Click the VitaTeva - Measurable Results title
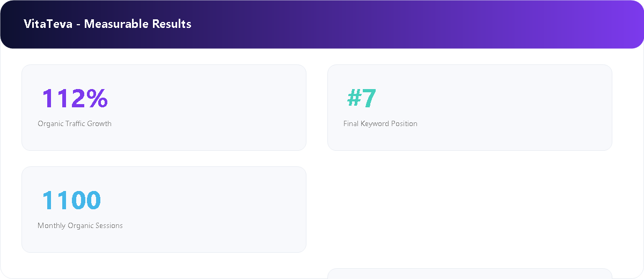Screen dimensions: 644x279 pyautogui.click(x=107, y=24)
